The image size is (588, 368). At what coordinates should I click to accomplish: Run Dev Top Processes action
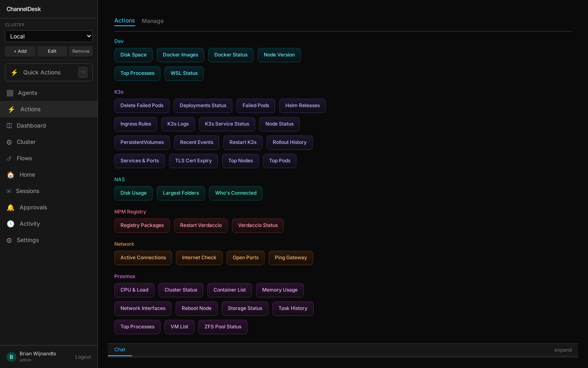[x=137, y=73]
